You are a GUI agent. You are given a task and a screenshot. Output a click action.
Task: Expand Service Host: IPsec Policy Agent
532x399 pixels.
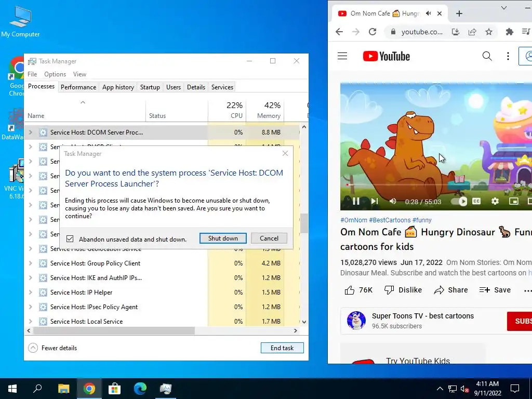pos(31,307)
